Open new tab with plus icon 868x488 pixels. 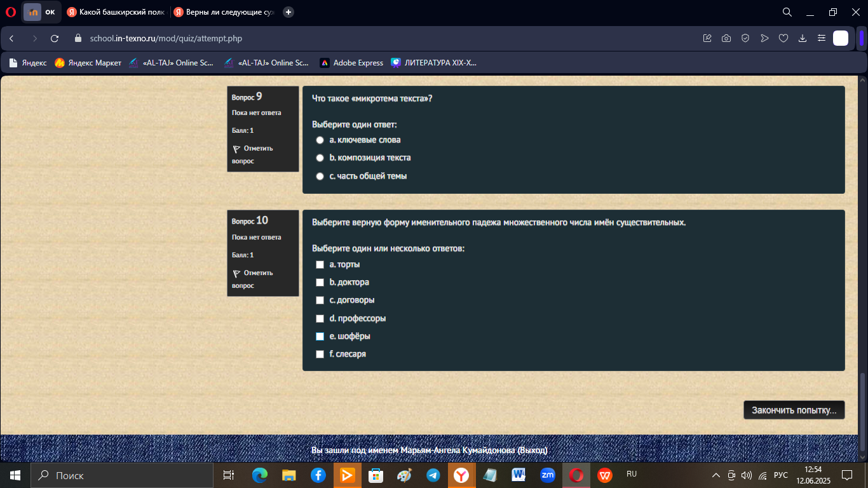click(x=288, y=12)
